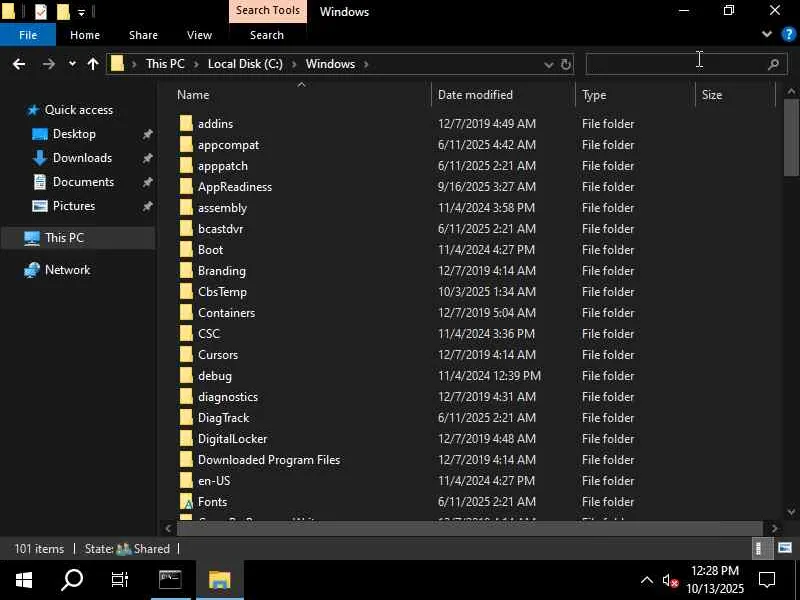Viewport: 800px width, 600px height.
Task: Switch to the View ribbon tab
Action: (x=199, y=35)
